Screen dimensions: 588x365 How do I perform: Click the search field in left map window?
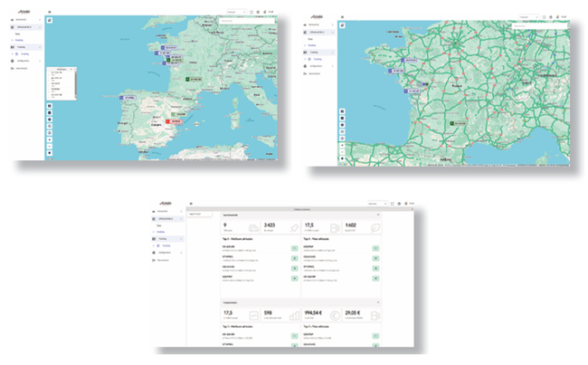tap(246, 21)
